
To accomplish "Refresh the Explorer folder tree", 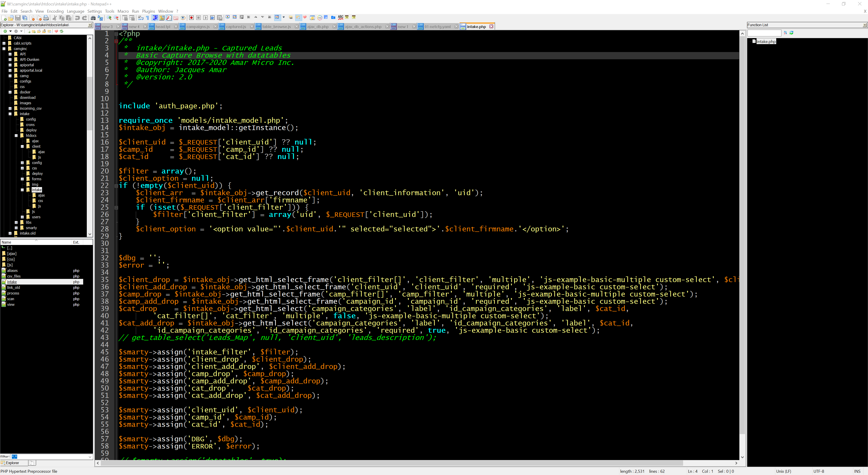I will click(x=62, y=31).
